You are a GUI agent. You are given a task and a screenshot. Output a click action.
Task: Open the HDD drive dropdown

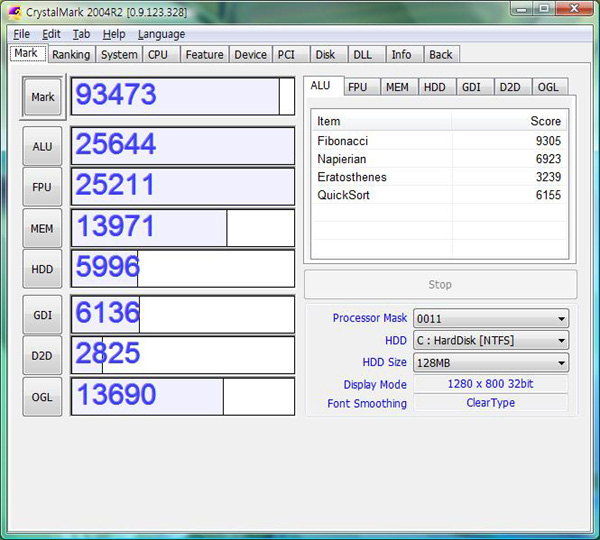click(x=491, y=340)
